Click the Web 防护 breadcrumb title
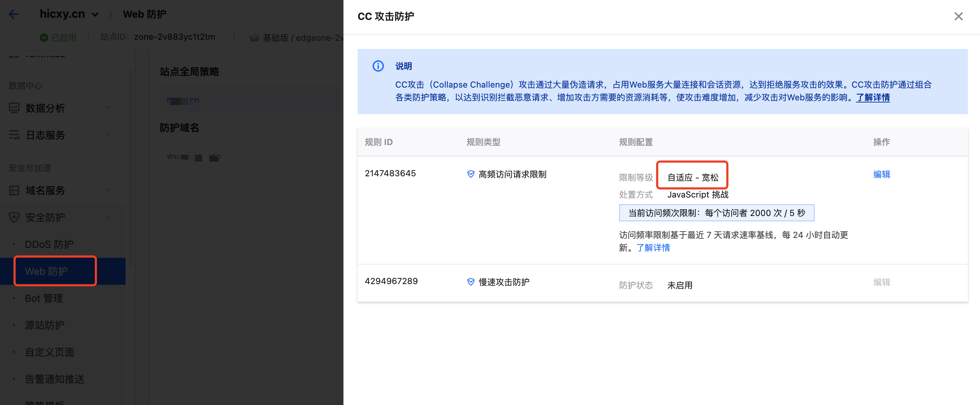Viewport: 980px width, 405px height. pyautogui.click(x=144, y=15)
